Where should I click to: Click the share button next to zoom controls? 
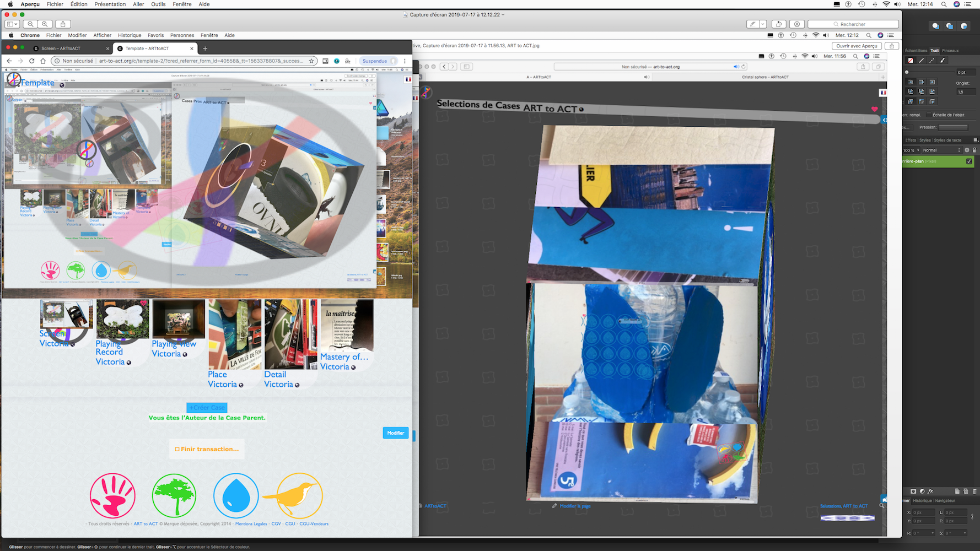(63, 24)
